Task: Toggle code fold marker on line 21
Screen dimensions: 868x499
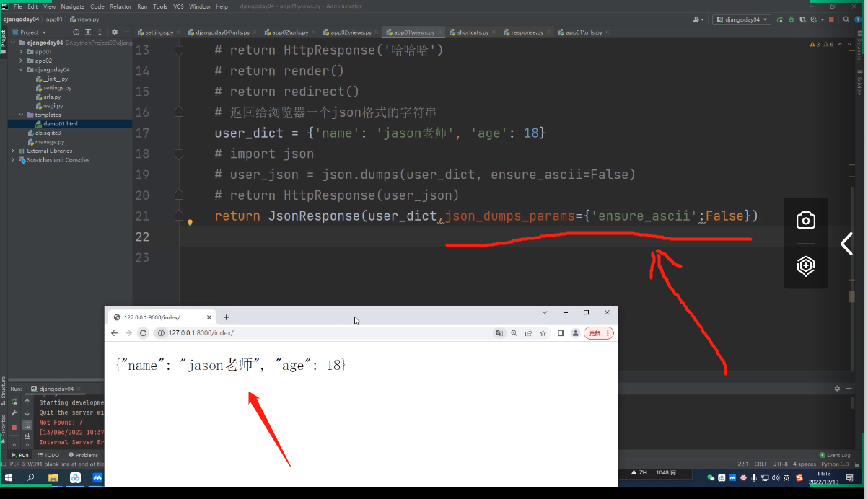Action: coord(178,216)
